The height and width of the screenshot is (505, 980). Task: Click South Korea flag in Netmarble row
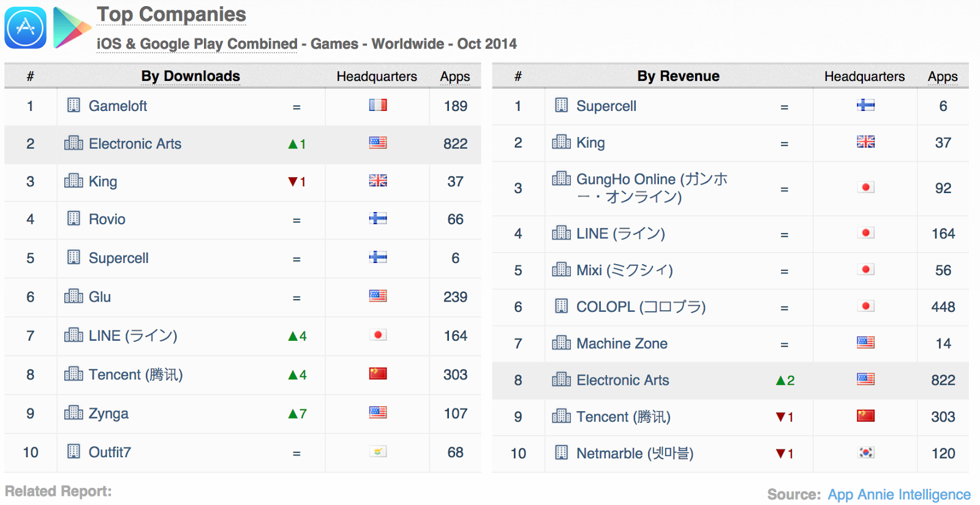click(865, 452)
